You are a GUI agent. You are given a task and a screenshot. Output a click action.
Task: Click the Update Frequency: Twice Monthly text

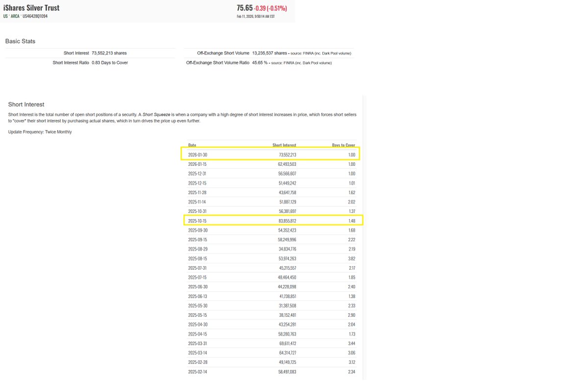tap(40, 132)
